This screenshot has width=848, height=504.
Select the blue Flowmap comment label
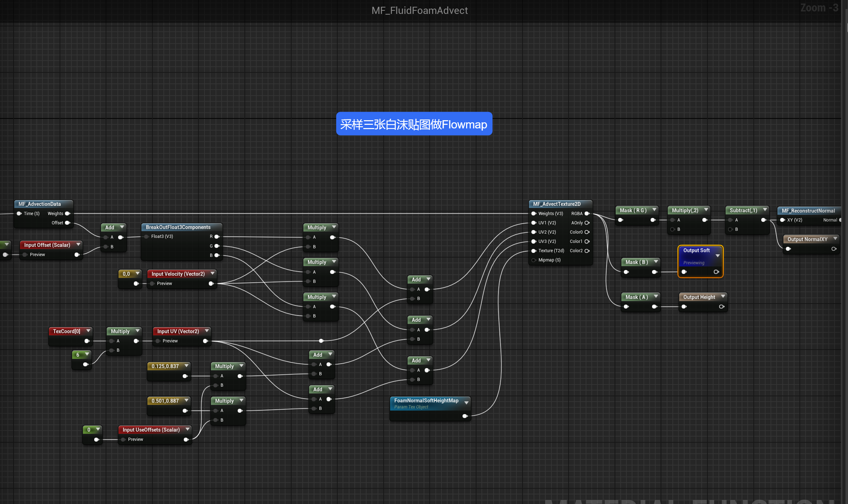click(x=414, y=124)
